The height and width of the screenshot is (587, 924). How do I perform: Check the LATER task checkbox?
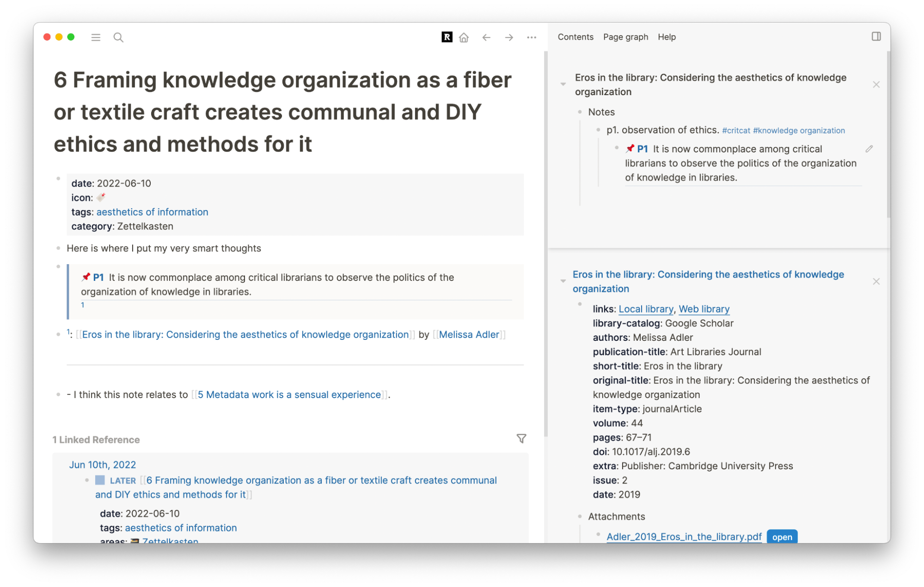pyautogui.click(x=100, y=480)
